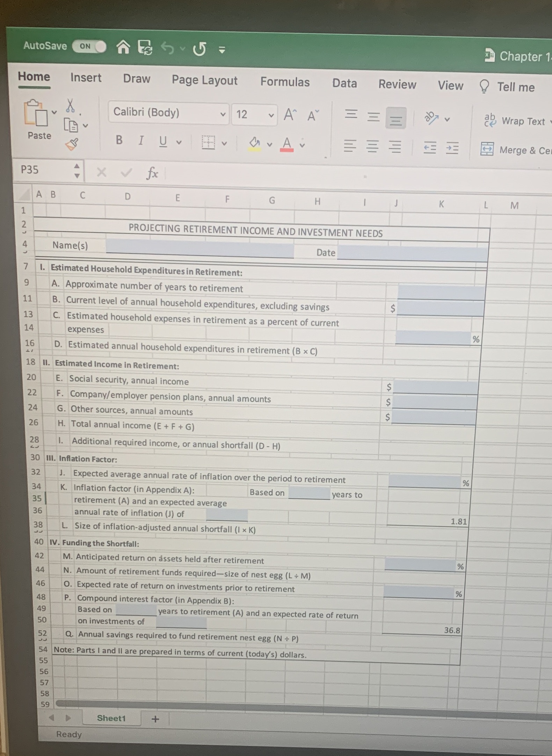Expand the Paste options dropdown arrow

click(54, 113)
